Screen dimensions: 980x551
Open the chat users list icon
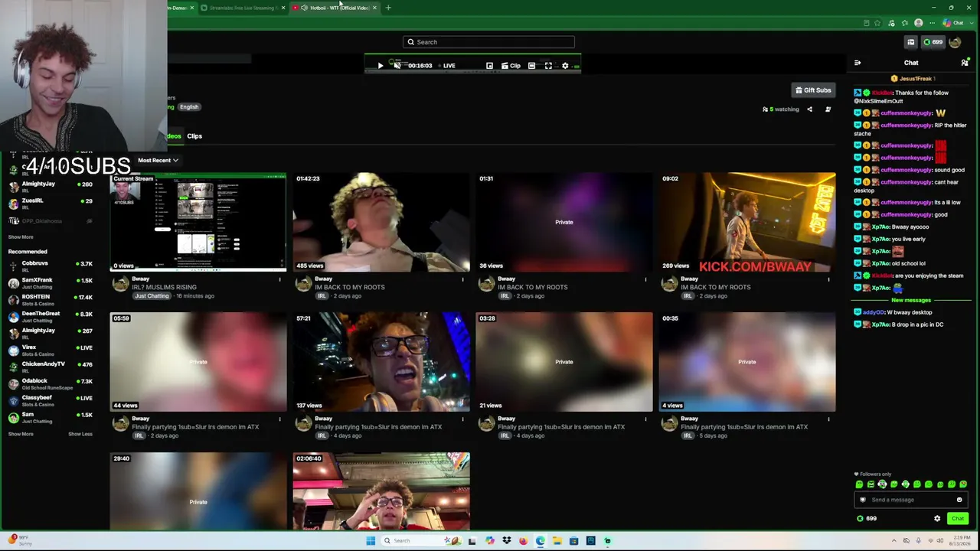point(965,63)
